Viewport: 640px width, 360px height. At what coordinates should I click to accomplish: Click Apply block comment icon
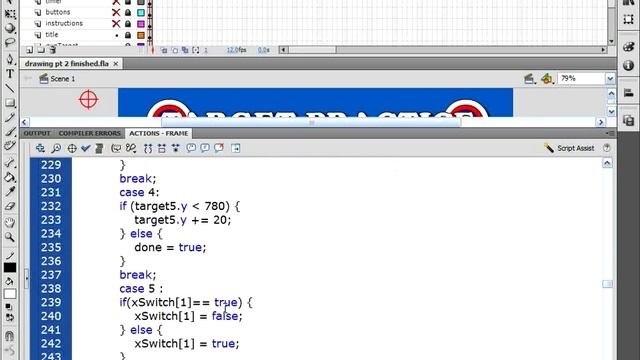191,148
